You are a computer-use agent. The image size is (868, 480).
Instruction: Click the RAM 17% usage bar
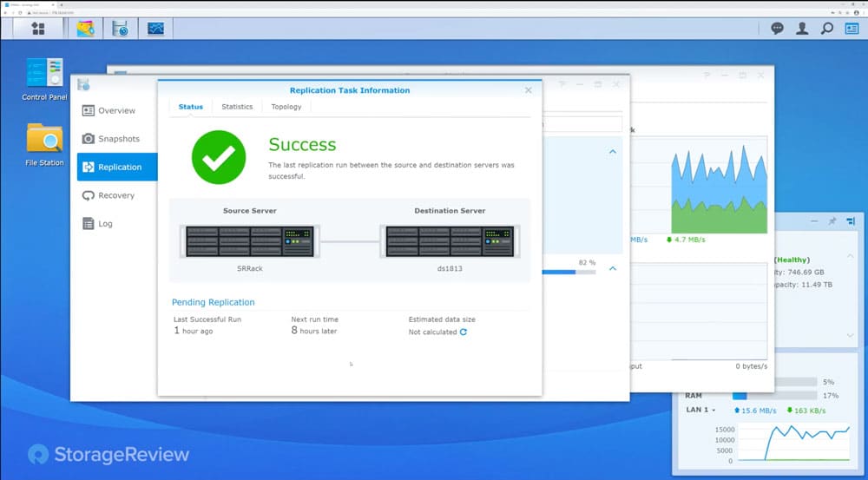(x=774, y=396)
